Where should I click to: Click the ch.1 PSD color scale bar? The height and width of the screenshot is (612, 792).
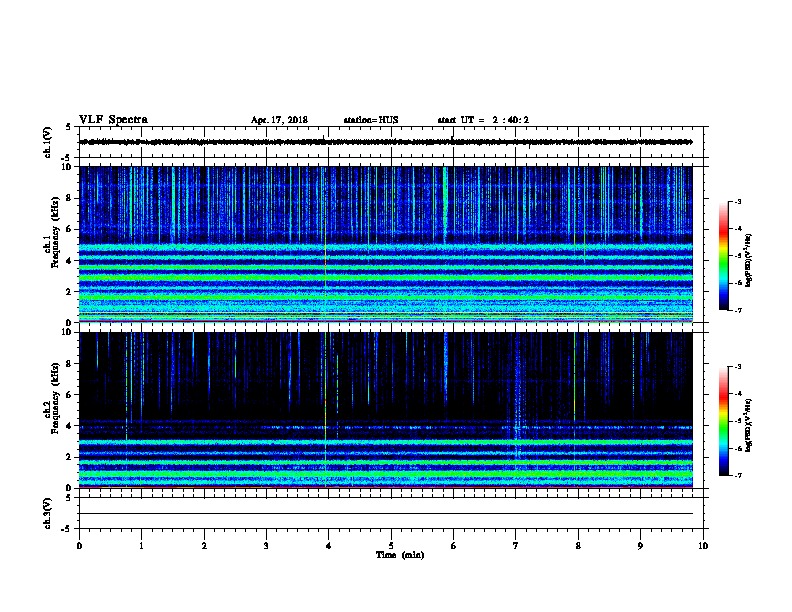click(724, 256)
